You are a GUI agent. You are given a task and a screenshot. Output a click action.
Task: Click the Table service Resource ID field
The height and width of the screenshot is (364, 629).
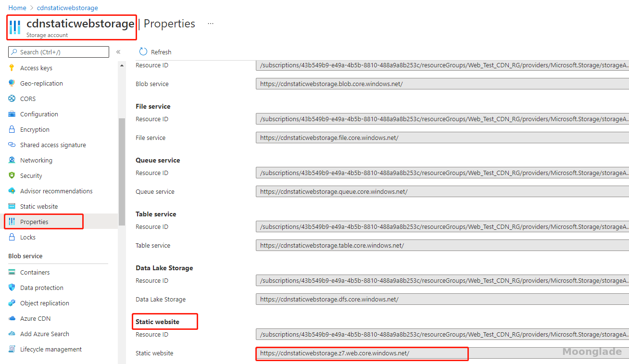442,226
